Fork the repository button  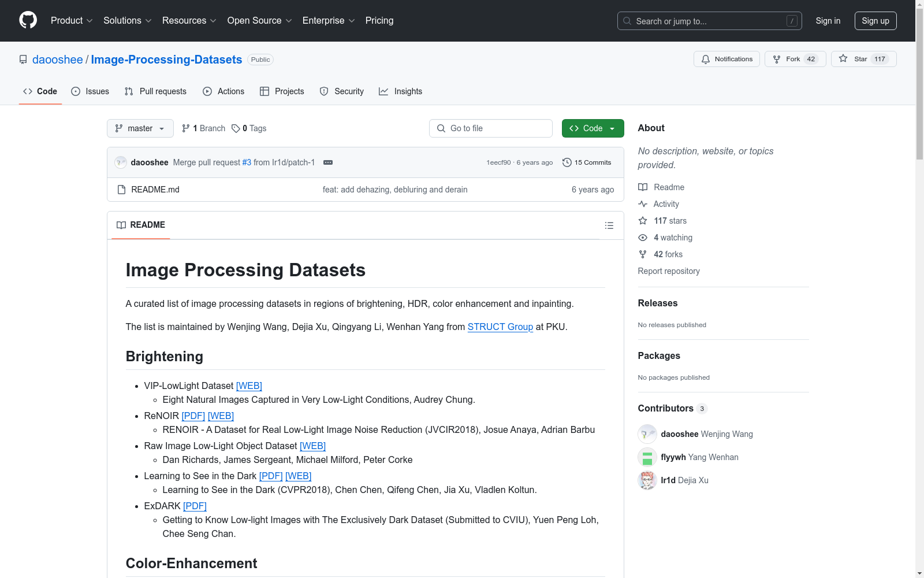tap(795, 59)
